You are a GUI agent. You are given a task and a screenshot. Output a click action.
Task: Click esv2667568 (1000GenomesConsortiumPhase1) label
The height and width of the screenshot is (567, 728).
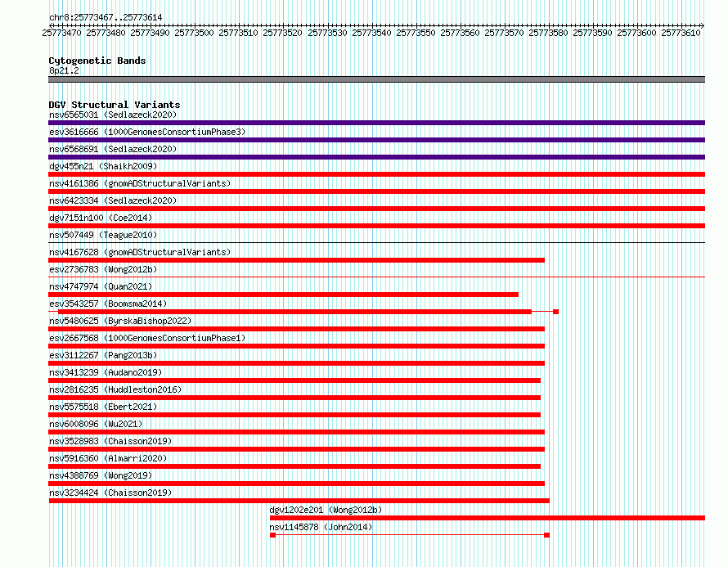click(x=147, y=338)
